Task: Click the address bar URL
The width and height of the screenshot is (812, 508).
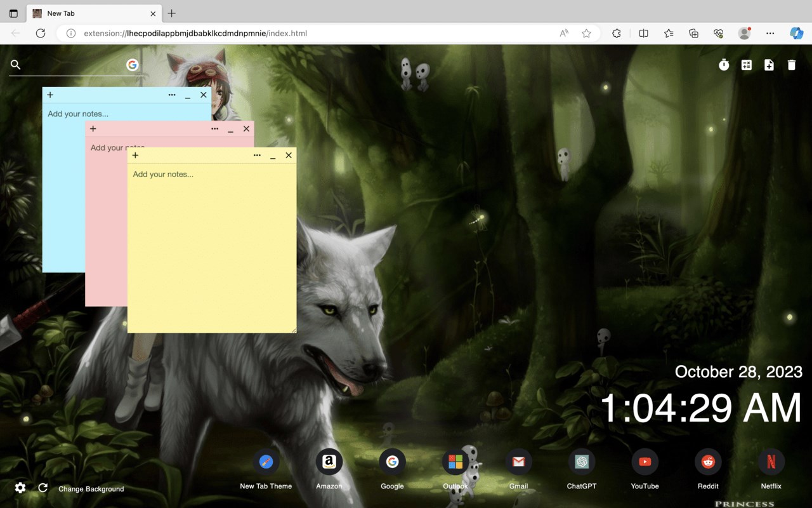Action: coord(195,33)
